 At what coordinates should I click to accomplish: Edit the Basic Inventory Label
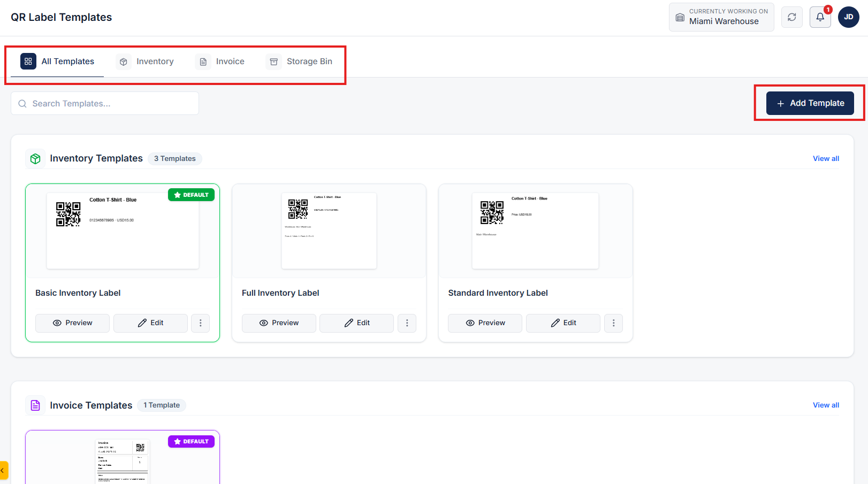(150, 323)
